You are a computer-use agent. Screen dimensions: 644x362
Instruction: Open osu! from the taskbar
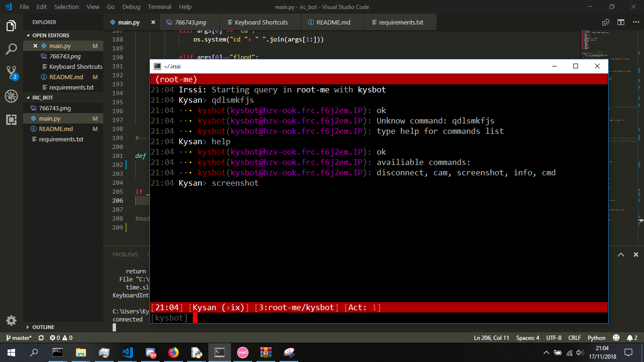[x=243, y=352]
